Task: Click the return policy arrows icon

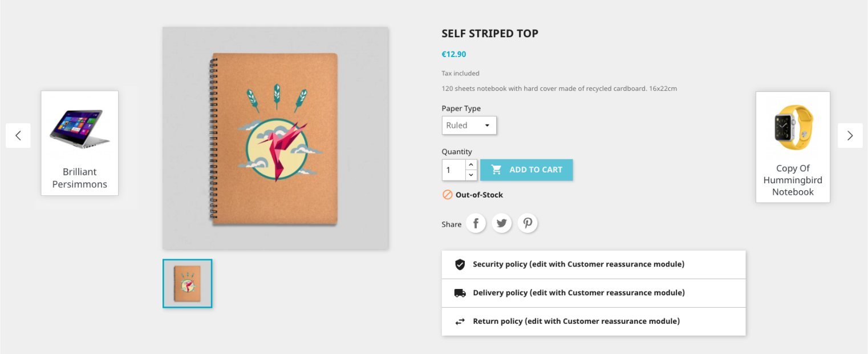Action: click(x=460, y=321)
